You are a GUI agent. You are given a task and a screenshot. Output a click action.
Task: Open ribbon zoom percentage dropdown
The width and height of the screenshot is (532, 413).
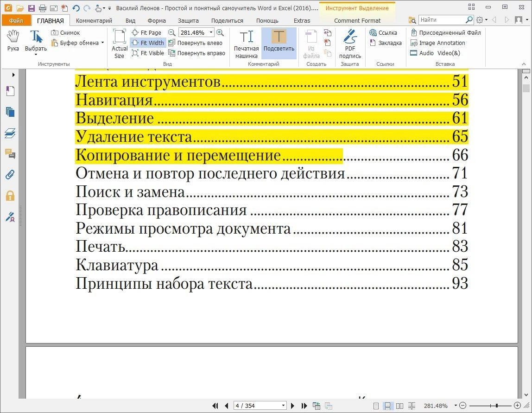(211, 32)
